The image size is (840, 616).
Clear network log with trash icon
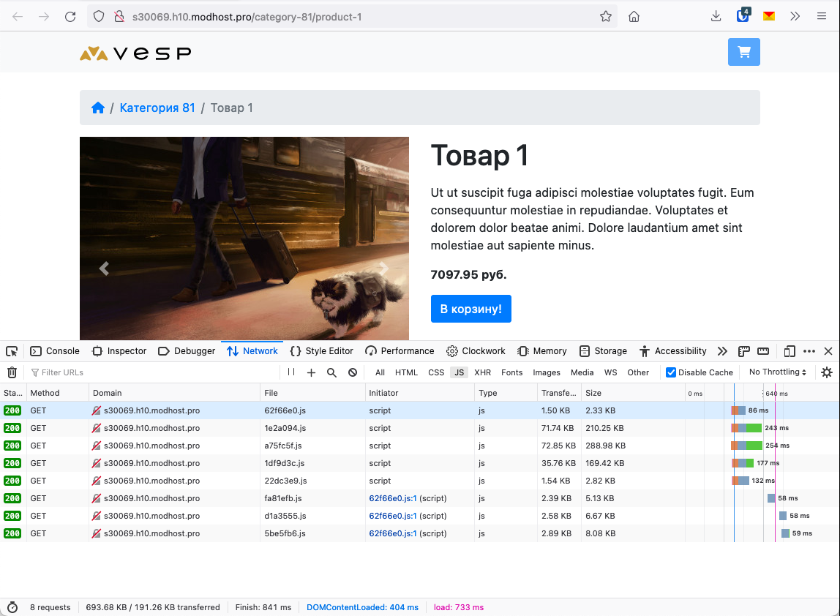click(x=12, y=372)
